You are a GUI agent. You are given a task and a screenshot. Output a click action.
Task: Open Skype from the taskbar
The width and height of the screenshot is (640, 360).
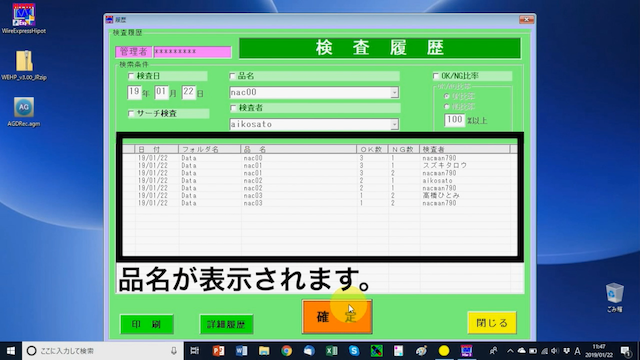pos(354,351)
